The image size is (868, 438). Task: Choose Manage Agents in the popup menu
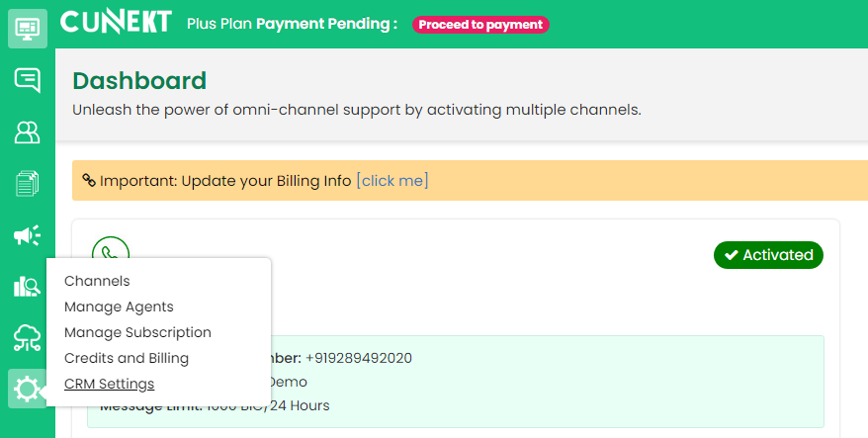pyautogui.click(x=119, y=307)
